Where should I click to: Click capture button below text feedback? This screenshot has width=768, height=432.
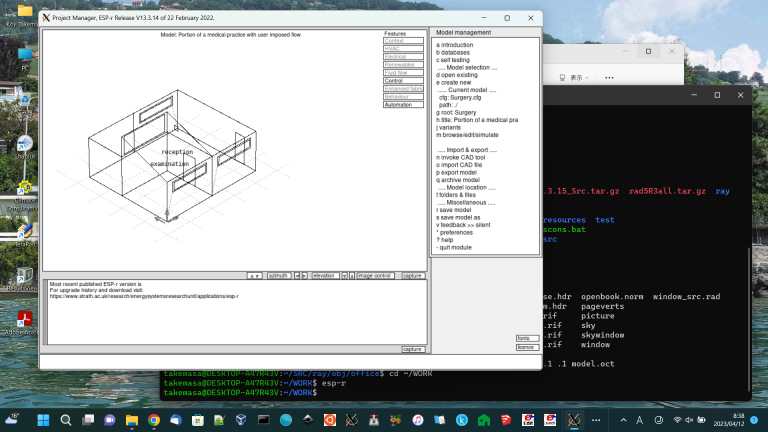(412, 349)
